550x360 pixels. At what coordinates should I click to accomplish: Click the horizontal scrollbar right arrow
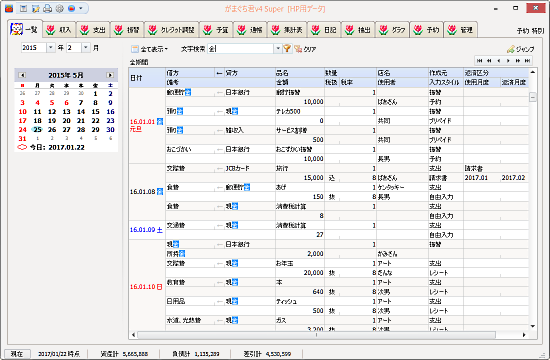point(524,335)
